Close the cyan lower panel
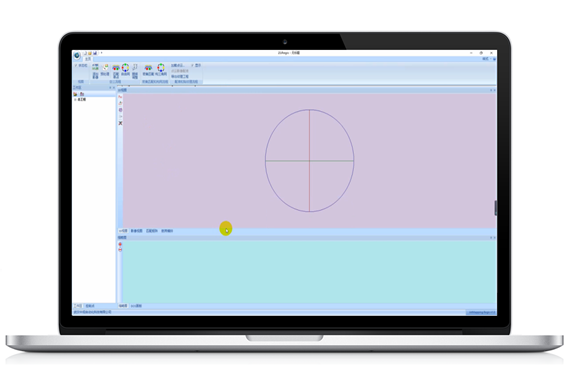Image resolution: width=569 pixels, height=392 pixels. click(494, 237)
